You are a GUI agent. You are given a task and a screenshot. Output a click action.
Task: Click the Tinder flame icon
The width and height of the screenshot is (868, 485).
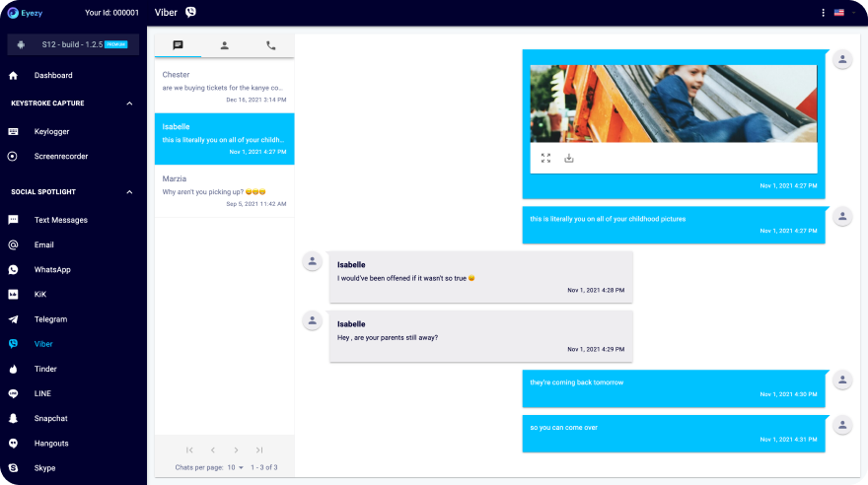13,369
